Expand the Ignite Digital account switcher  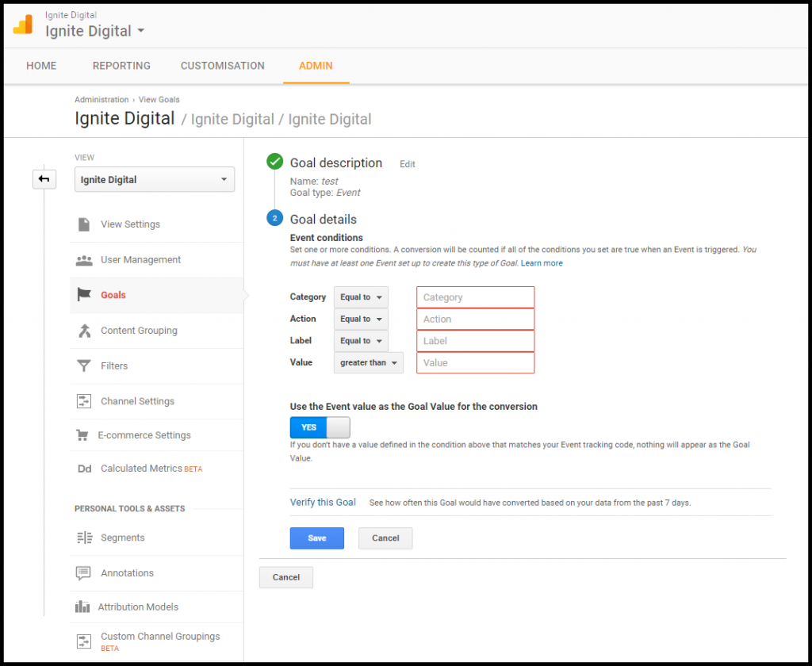[95, 31]
